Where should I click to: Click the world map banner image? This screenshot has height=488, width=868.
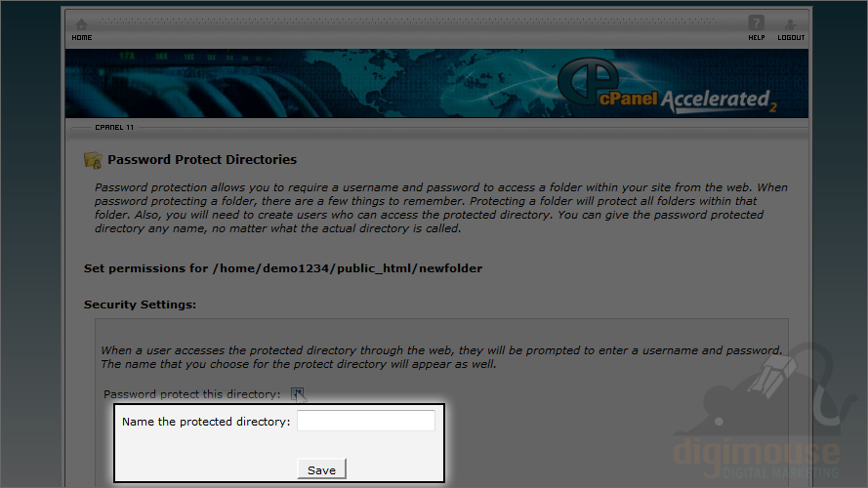click(x=436, y=83)
